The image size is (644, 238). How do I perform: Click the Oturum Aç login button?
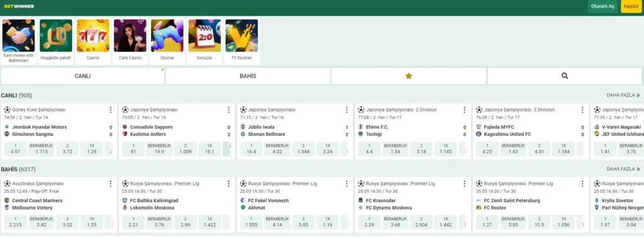[x=602, y=6]
